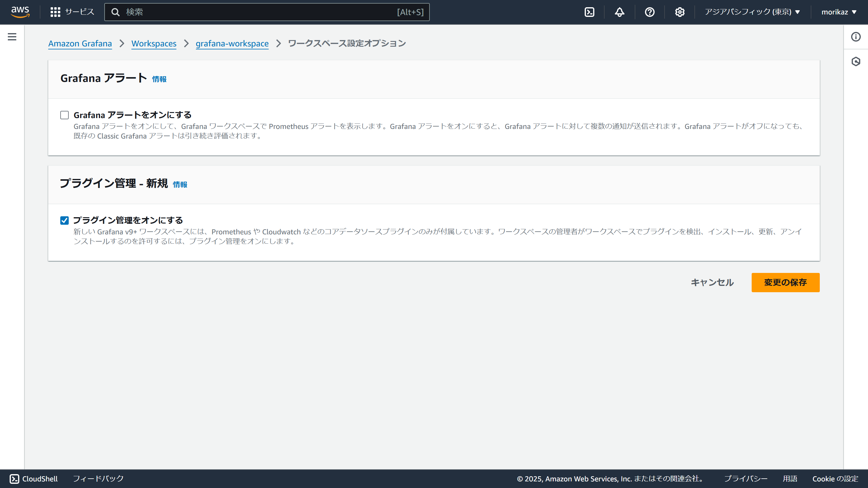
Task: Open the info panel circle icon
Action: [856, 37]
